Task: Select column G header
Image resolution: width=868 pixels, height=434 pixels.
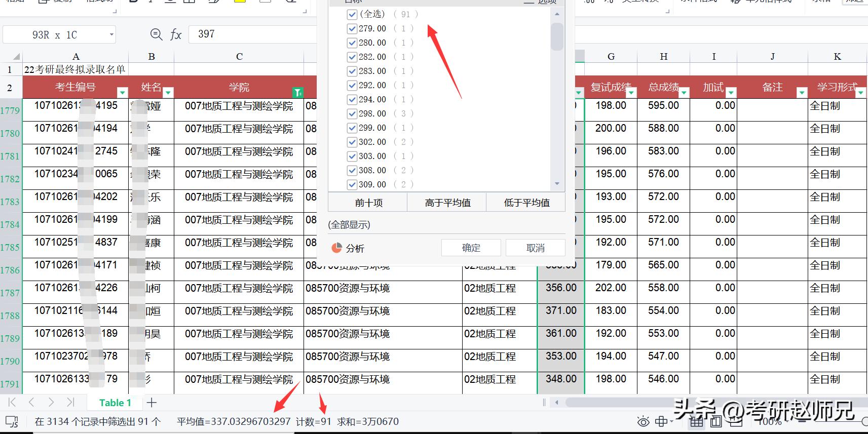Action: click(611, 57)
